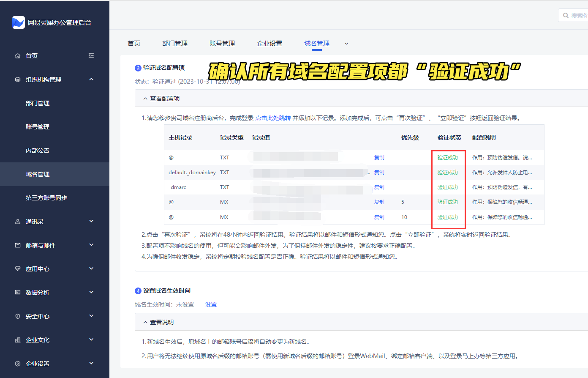Screen dimensions: 588x378
Task: Copy the _dmarc record value
Action: point(379,187)
